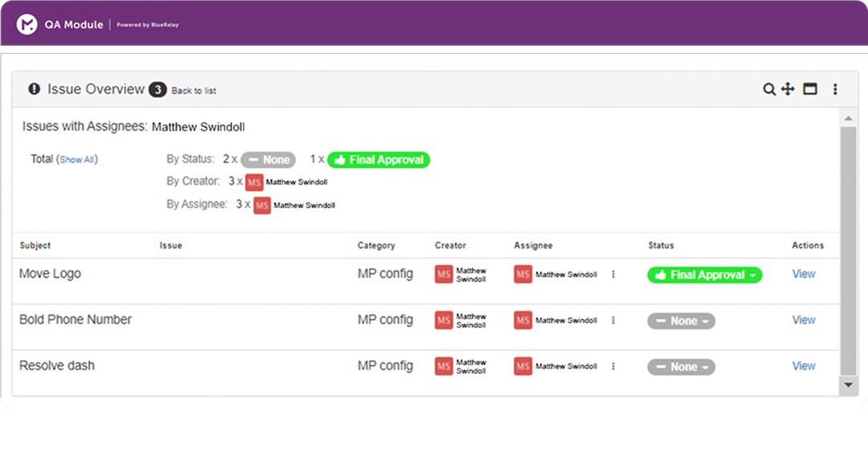The image size is (868, 457).
Task: Click Matthew Swindoll creator name in Resolve dash row
Action: click(x=471, y=366)
